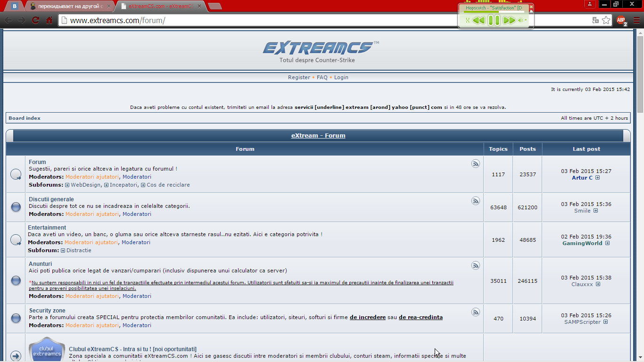Open the Anunturi forum

pyautogui.click(x=41, y=264)
